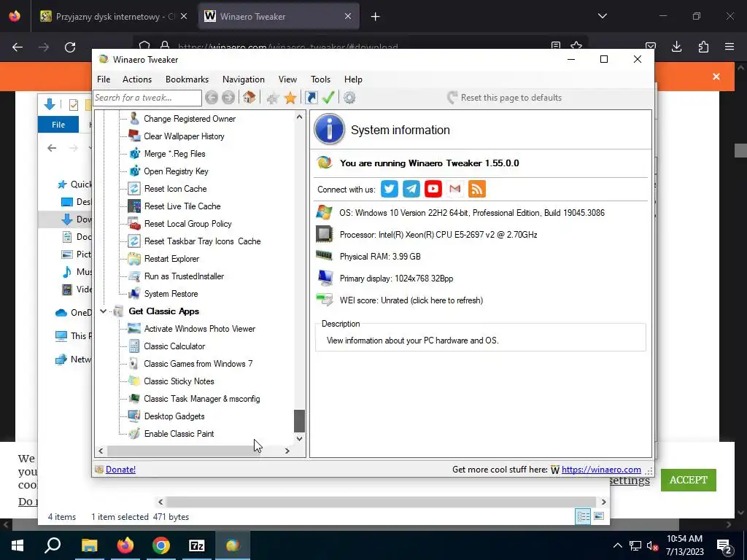Viewport: 747px width, 560px height.
Task: Click the green ACCEPT cookie button
Action: click(688, 480)
